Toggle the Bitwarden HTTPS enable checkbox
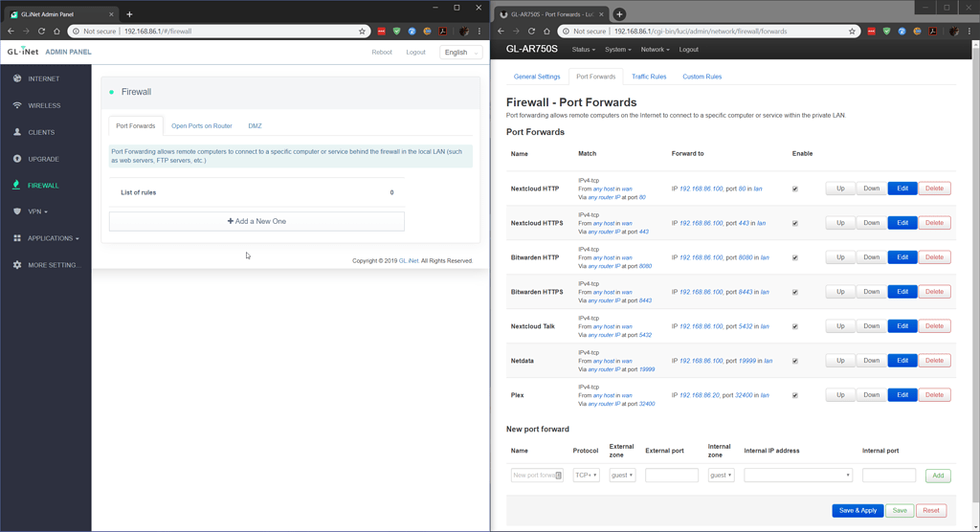Viewport: 980px width, 532px height. (x=795, y=292)
